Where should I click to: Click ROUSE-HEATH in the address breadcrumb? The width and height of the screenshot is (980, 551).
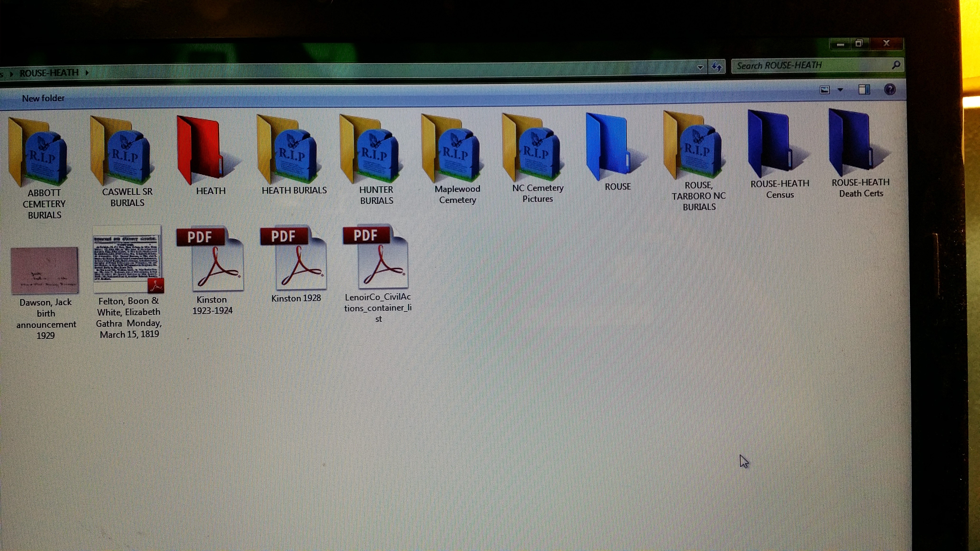tap(49, 73)
